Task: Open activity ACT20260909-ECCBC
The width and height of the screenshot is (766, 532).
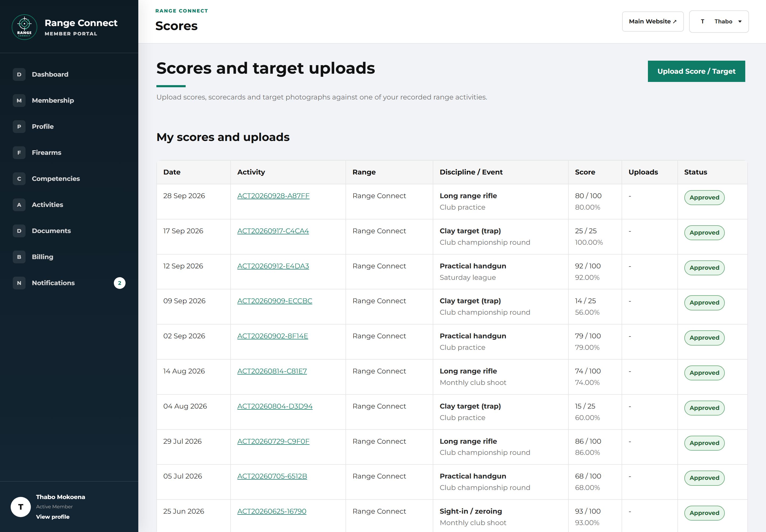Action: 275,301
